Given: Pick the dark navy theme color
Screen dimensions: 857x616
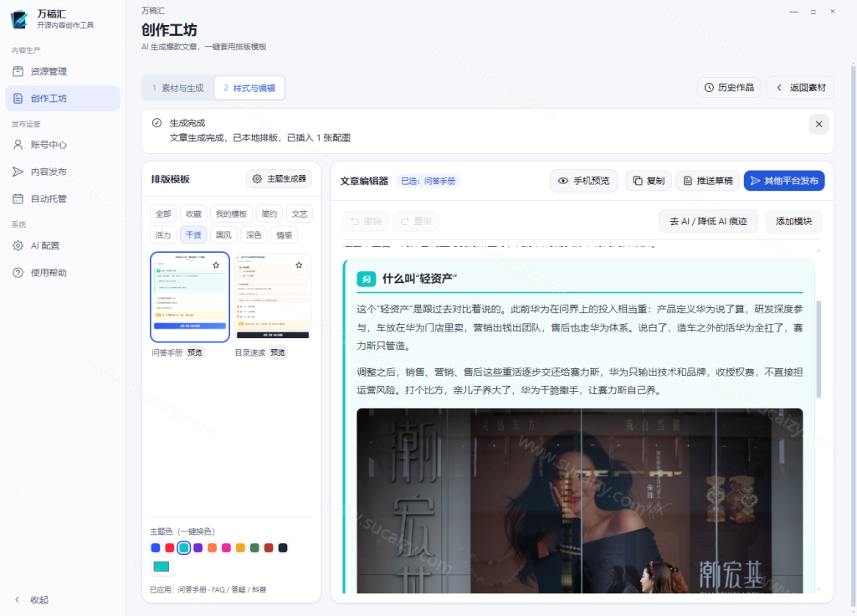Looking at the screenshot, I should pos(283,547).
